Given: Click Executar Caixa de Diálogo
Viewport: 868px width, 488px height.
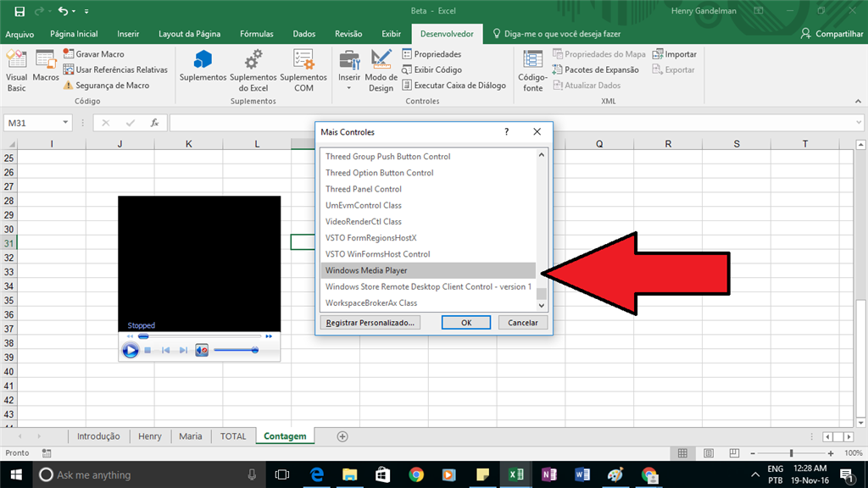Looking at the screenshot, I should (x=454, y=86).
